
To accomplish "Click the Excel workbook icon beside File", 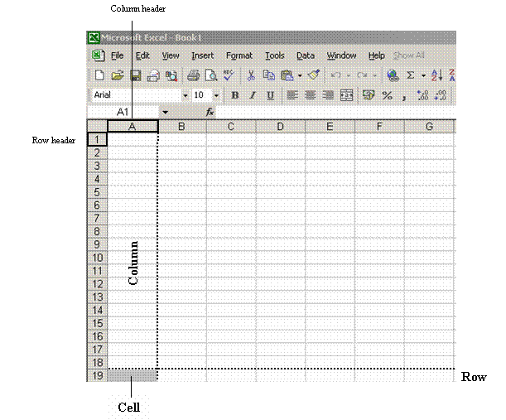I will 98,56.
